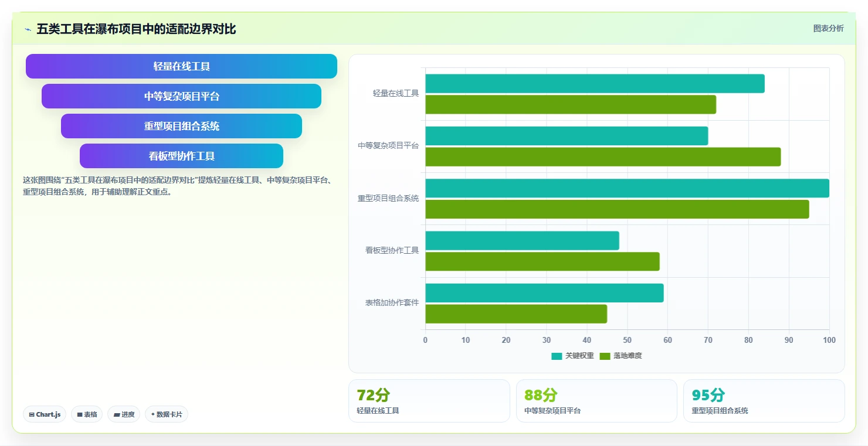The height and width of the screenshot is (446, 868).
Task: Select the 重型项目组合系统 funnel bar
Action: point(181,126)
